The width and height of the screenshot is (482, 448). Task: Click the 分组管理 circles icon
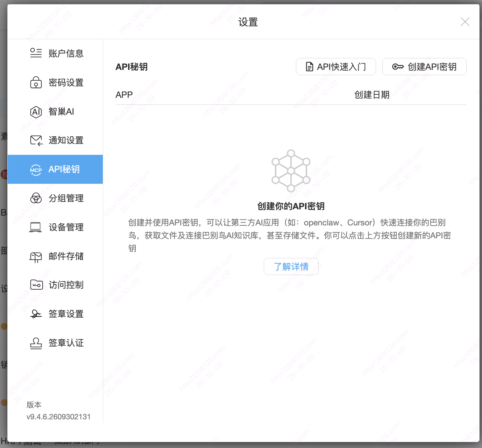tap(36, 198)
